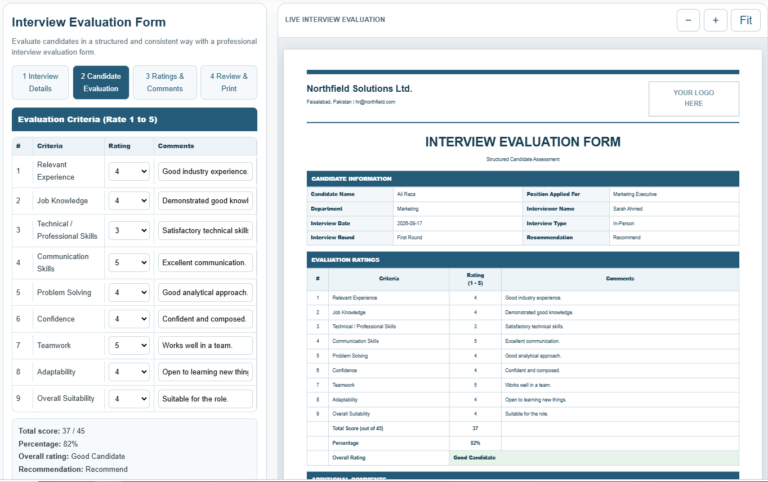Viewport: 768px width, 482px height.
Task: Click the 'Northfield Solutions Ltd.' company name
Action: 359,89
